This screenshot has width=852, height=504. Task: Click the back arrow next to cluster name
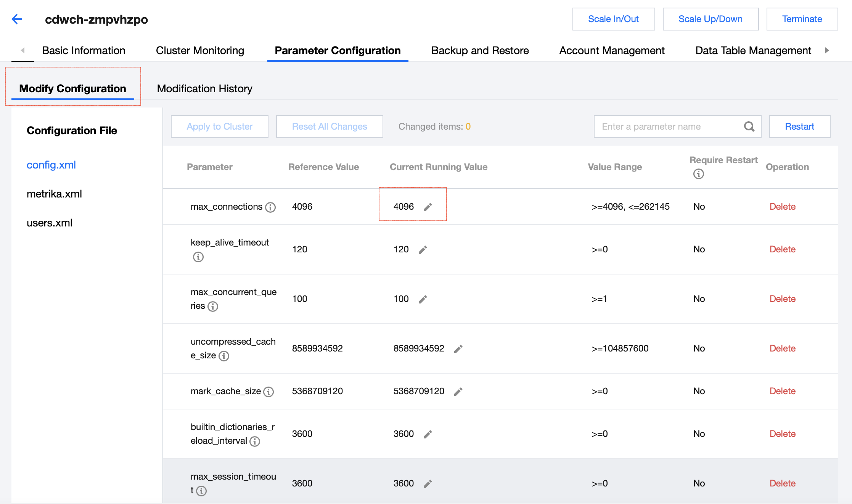tap(17, 19)
